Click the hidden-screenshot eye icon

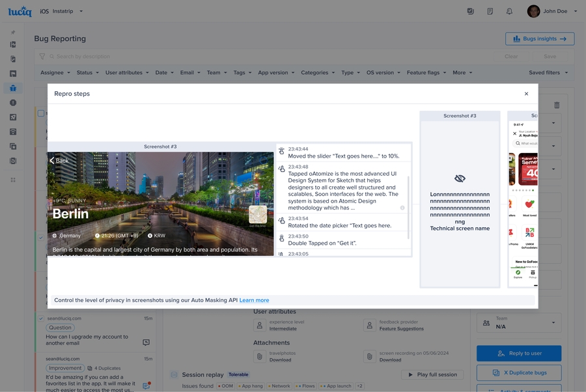click(x=460, y=178)
